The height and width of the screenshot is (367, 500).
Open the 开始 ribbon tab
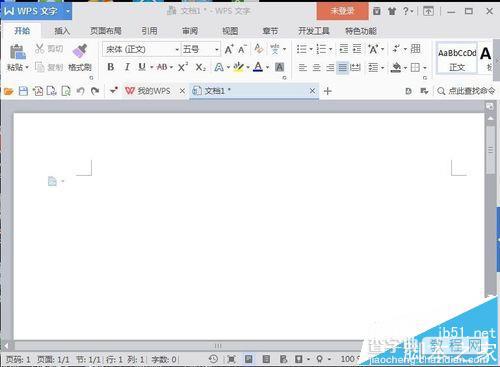(x=22, y=31)
